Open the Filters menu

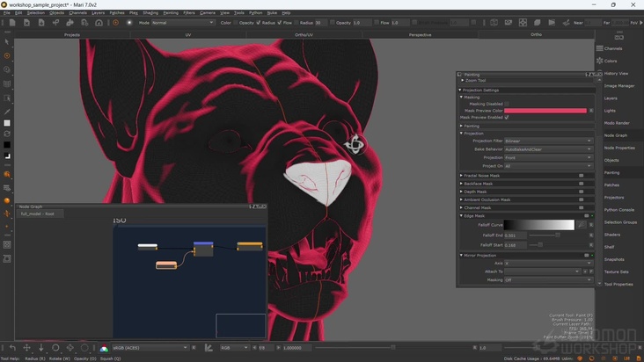pos(189,12)
